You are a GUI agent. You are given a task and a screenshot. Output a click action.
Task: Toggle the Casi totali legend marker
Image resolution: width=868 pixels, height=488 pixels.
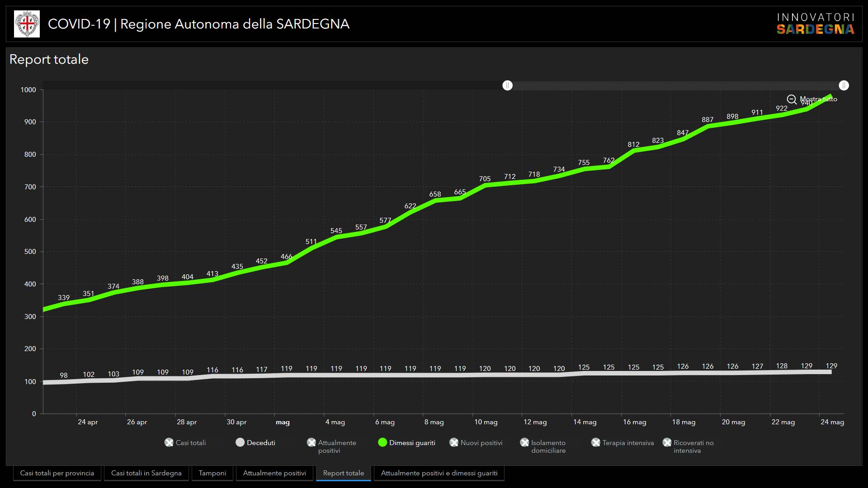169,442
